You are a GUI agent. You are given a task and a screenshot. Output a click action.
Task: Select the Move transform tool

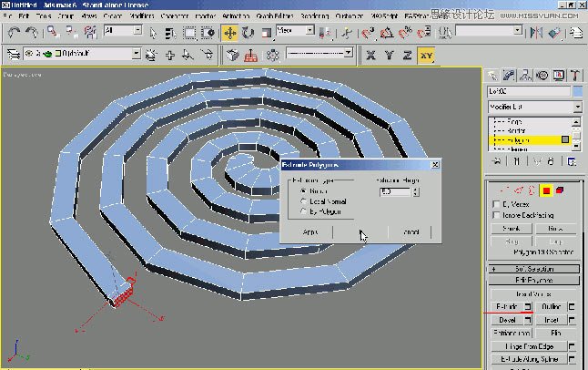229,33
